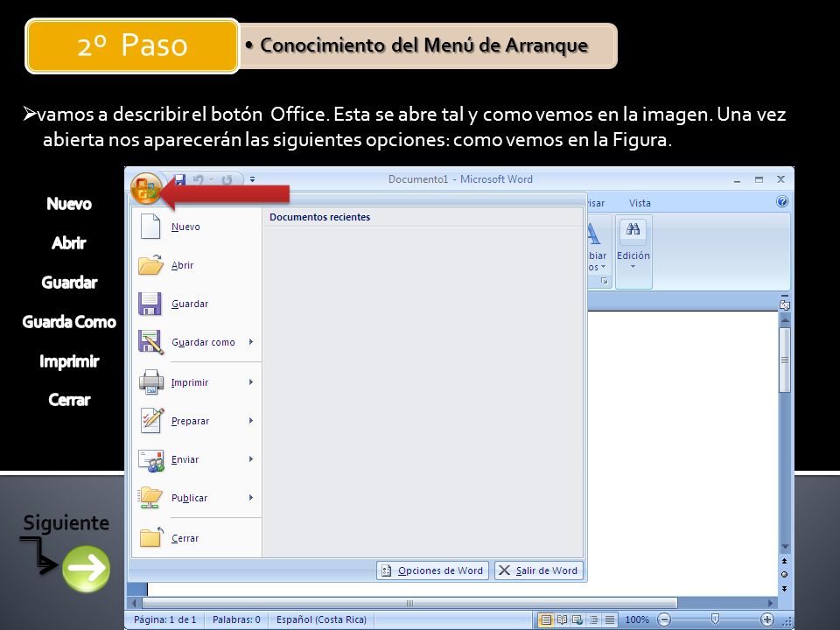Expand the Guardar como submenu arrow
Screen dimensions: 840x630
(x=251, y=342)
